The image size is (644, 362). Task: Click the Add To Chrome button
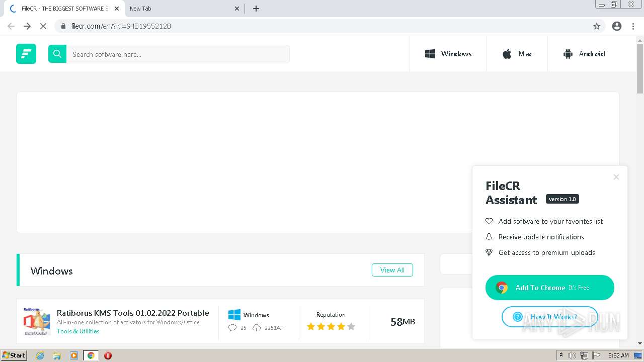pos(550,288)
